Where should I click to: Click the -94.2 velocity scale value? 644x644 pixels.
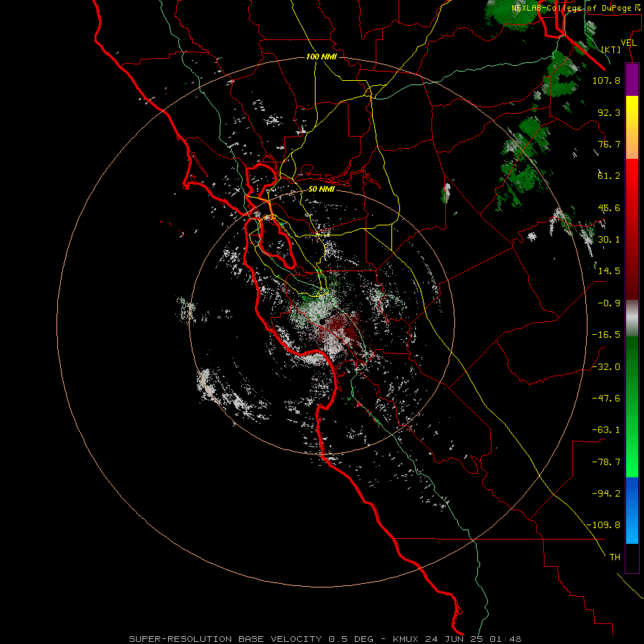[x=606, y=493]
